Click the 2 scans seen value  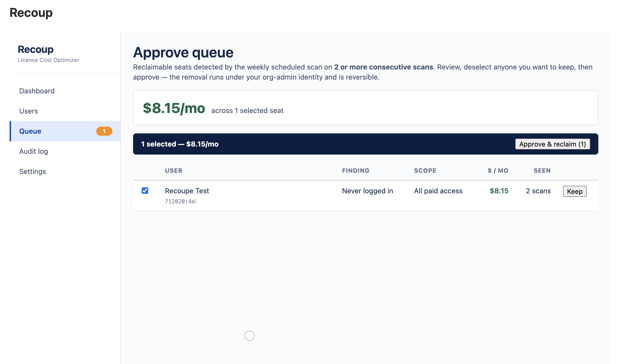[x=538, y=191]
